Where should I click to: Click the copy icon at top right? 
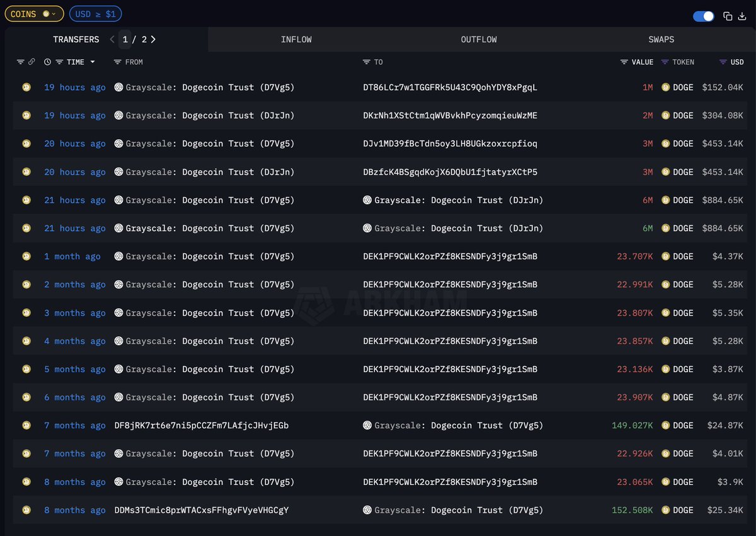coord(728,16)
